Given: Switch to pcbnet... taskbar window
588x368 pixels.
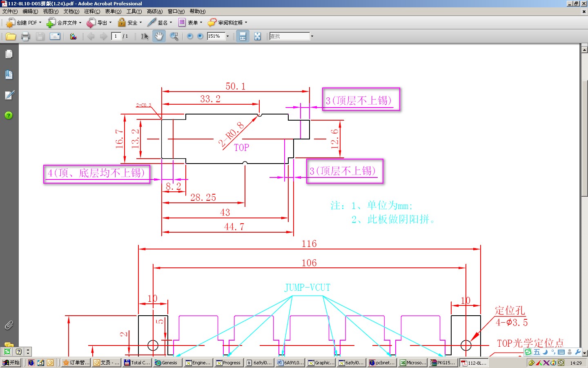Looking at the screenshot, I should (x=382, y=363).
